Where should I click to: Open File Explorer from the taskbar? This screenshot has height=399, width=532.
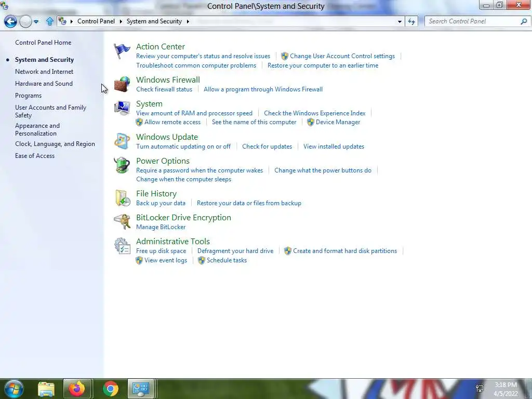pyautogui.click(x=46, y=389)
